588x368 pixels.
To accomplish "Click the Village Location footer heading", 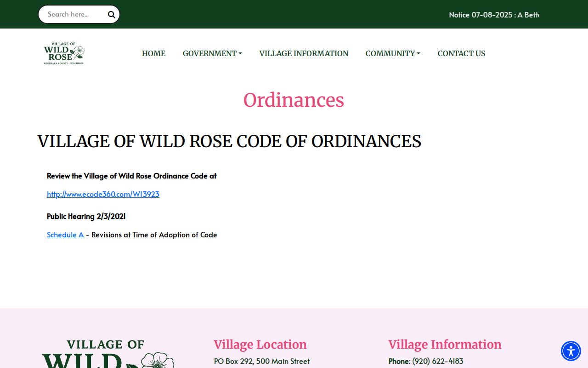I will (x=260, y=345).
